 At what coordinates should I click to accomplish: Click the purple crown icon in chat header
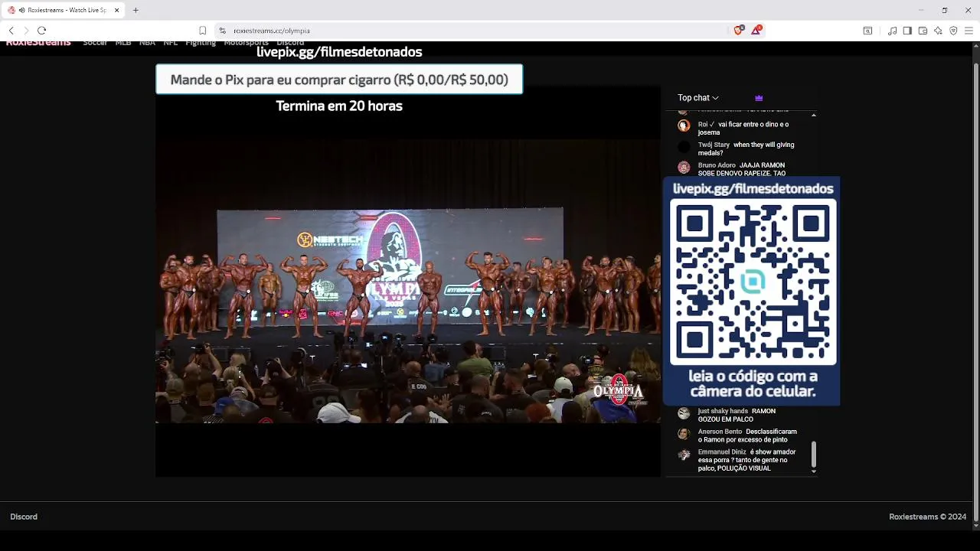[x=759, y=98]
